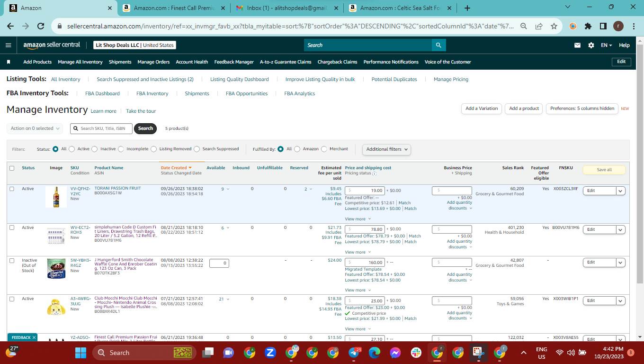Open the Windows Start menu
Image resolution: width=644 pixels, height=364 pixels.
[x=81, y=353]
